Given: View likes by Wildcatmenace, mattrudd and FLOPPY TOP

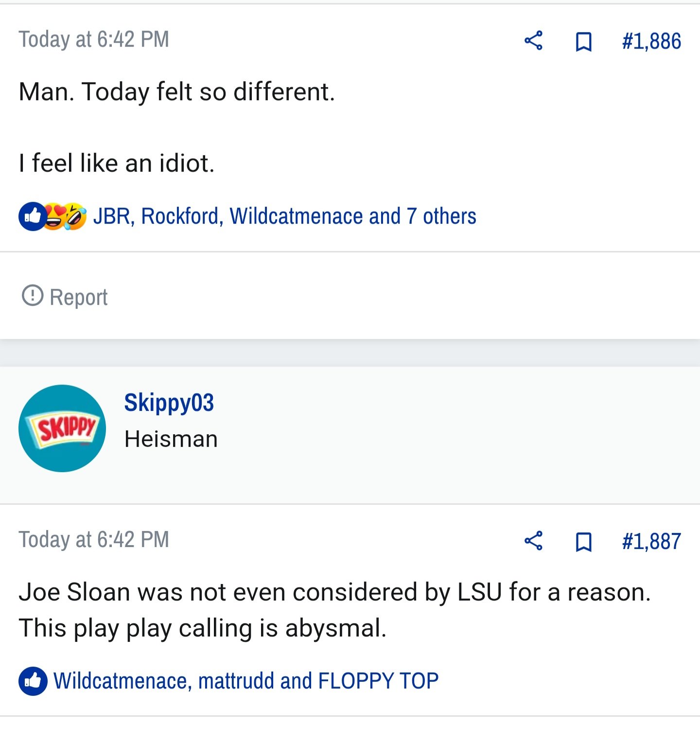Looking at the screenshot, I should click(x=246, y=681).
